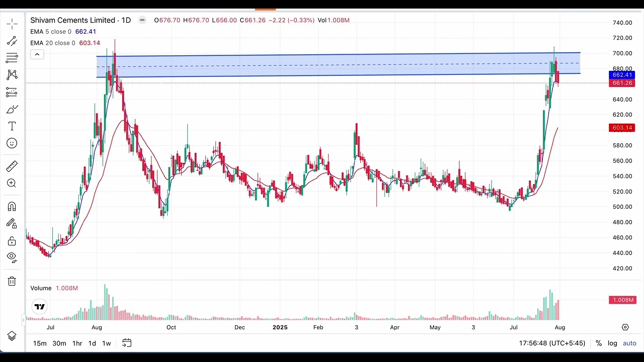Click the side panel collapse handle
The image size is (644, 362).
click(23, 320)
